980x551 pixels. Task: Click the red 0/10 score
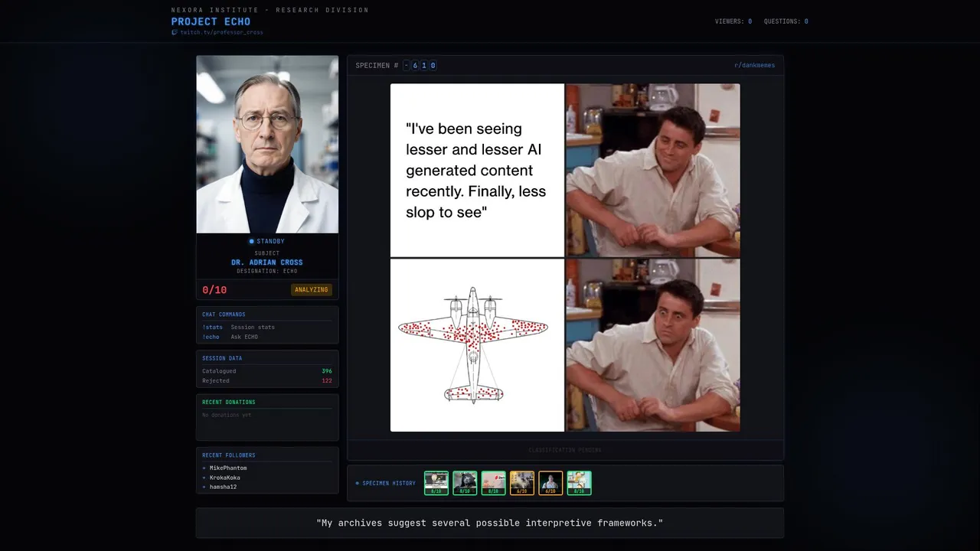coord(214,290)
